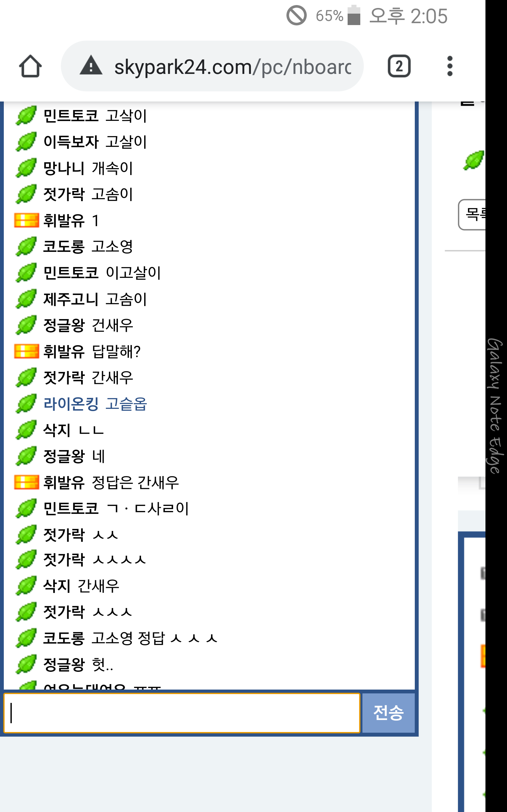Image resolution: width=507 pixels, height=812 pixels.
Task: Click the leaf icon next to 망나니 개속이
Action: [26, 168]
